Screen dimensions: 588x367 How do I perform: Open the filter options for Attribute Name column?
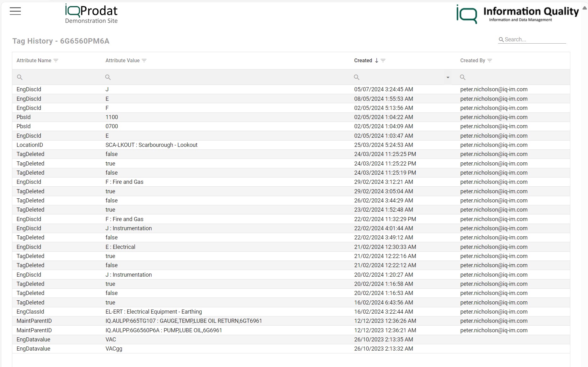click(x=56, y=61)
